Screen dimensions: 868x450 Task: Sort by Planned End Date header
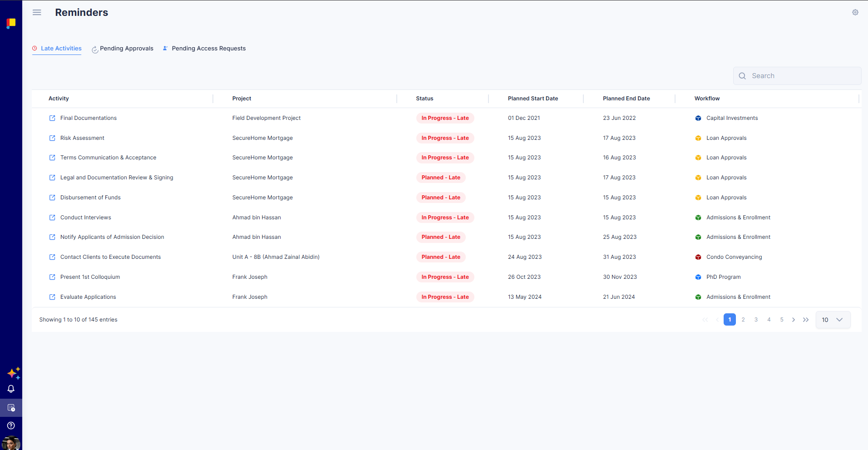point(626,99)
